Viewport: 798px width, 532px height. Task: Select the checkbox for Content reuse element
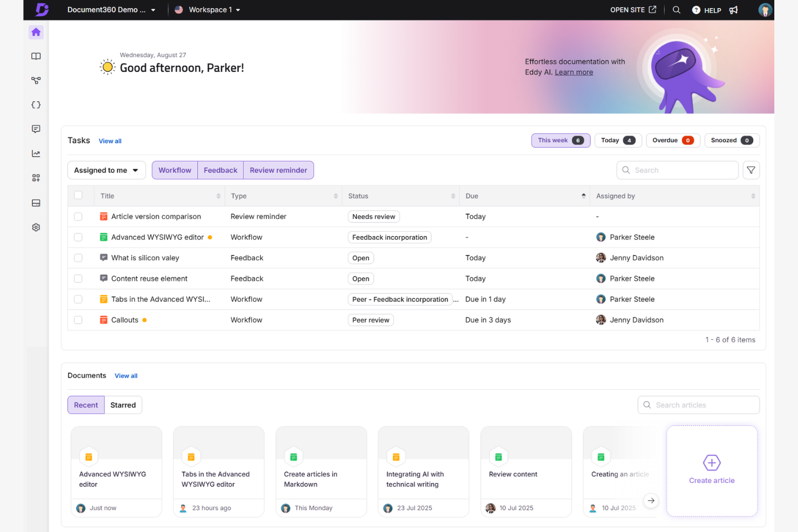coord(78,278)
